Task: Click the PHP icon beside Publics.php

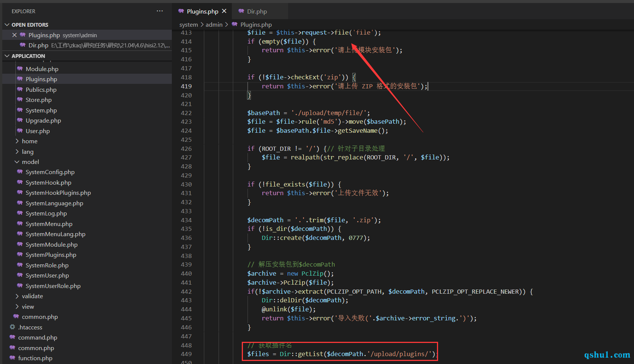Action: 20,89
